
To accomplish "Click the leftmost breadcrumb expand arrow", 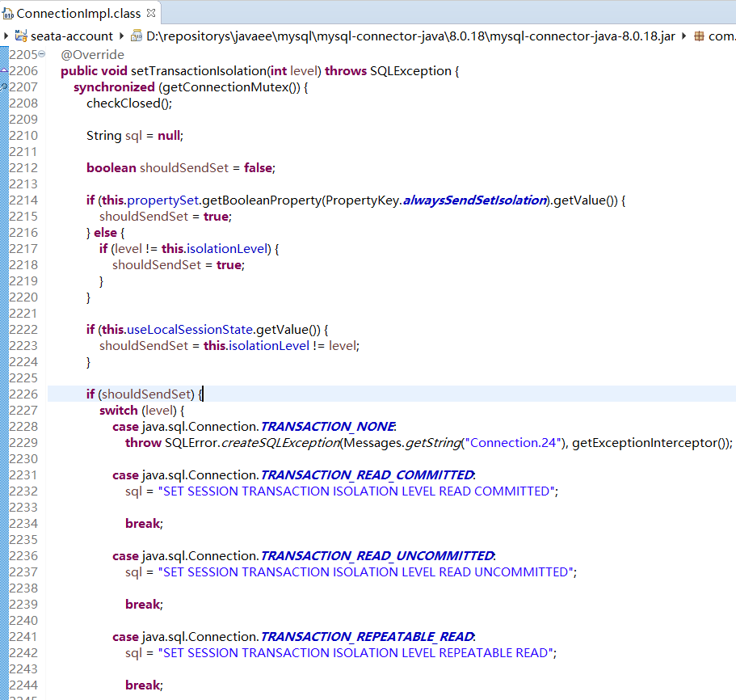I will pos(6,36).
